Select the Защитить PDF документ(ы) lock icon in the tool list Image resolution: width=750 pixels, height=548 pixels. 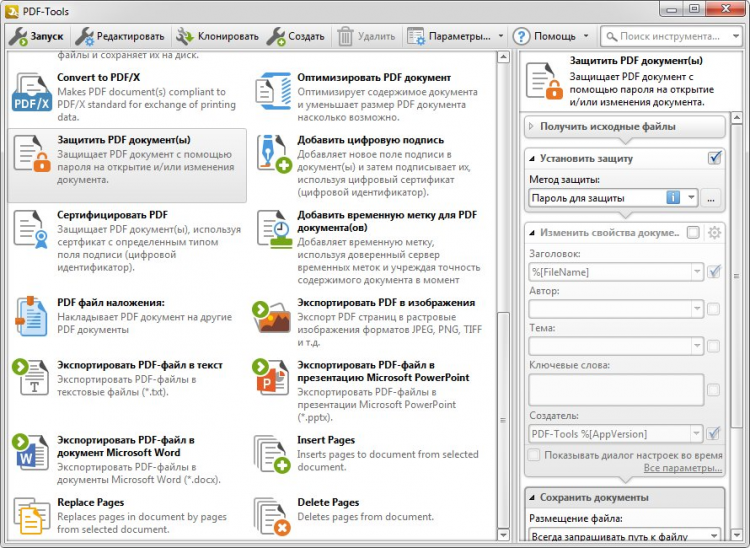pyautogui.click(x=32, y=153)
